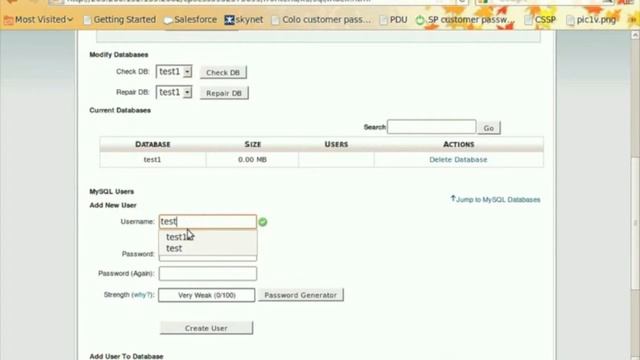Open the PDU bookmark
The height and width of the screenshot is (360, 640).
393,20
